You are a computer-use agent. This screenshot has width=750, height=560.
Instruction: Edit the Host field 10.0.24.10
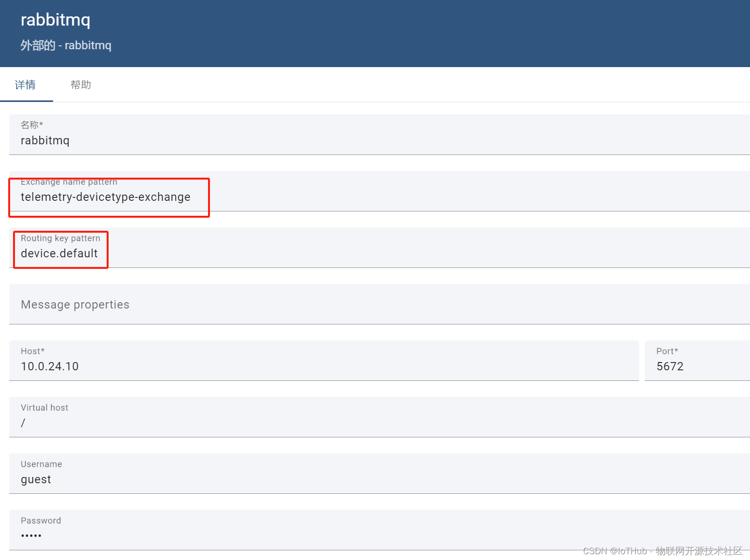324,361
